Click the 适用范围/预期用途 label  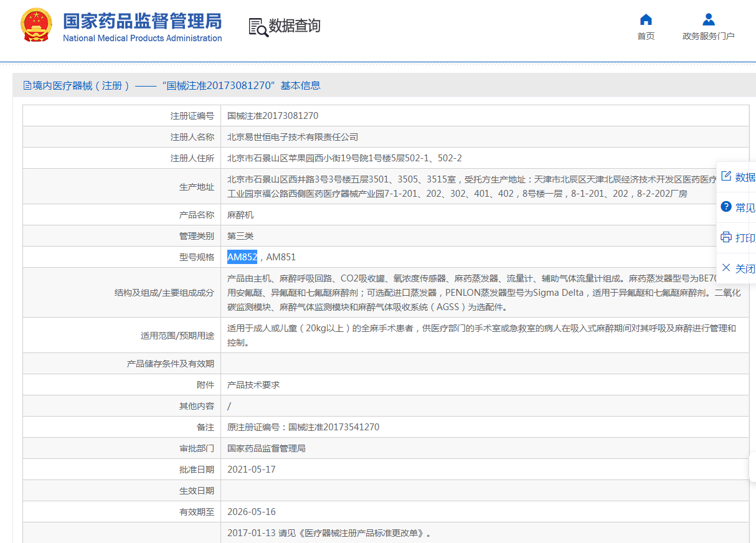177,336
